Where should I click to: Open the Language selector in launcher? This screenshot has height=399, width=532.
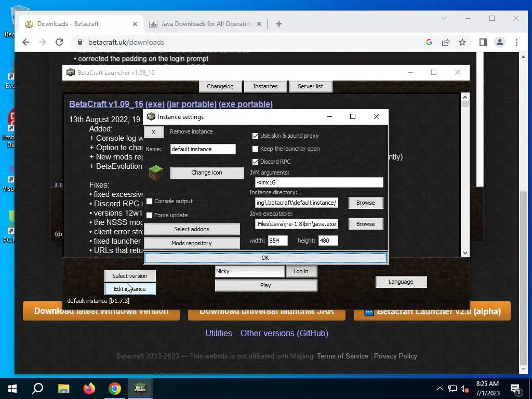pos(401,282)
